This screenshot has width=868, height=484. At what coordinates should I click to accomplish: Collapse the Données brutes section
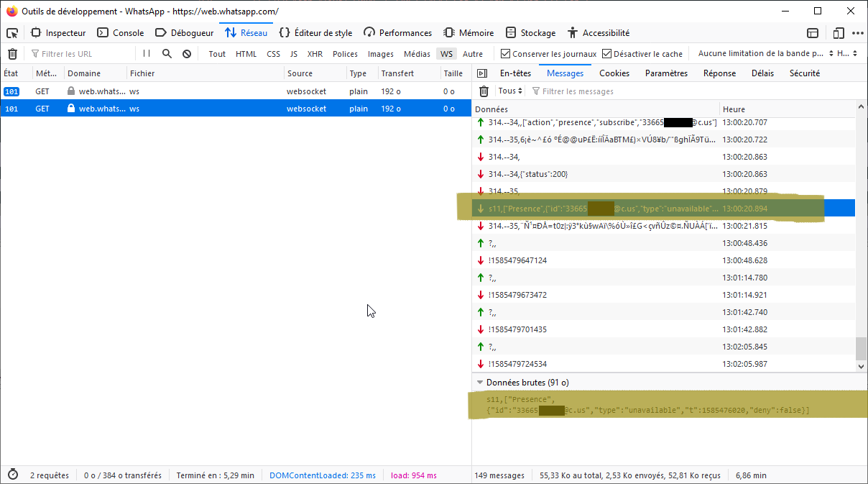[480, 383]
